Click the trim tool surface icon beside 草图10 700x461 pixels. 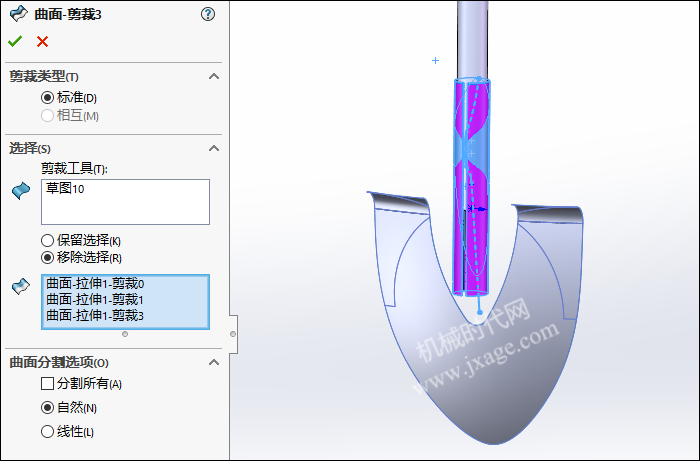tap(21, 191)
